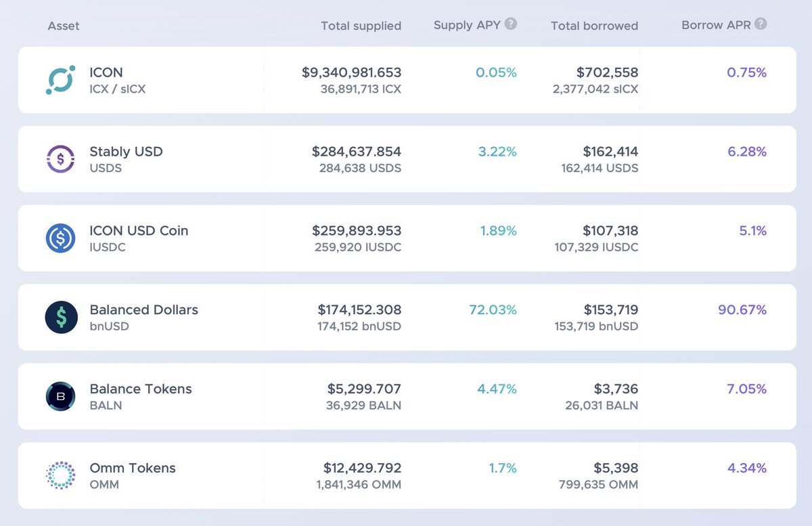
Task: Select the Borrow APR column label
Action: click(x=716, y=25)
